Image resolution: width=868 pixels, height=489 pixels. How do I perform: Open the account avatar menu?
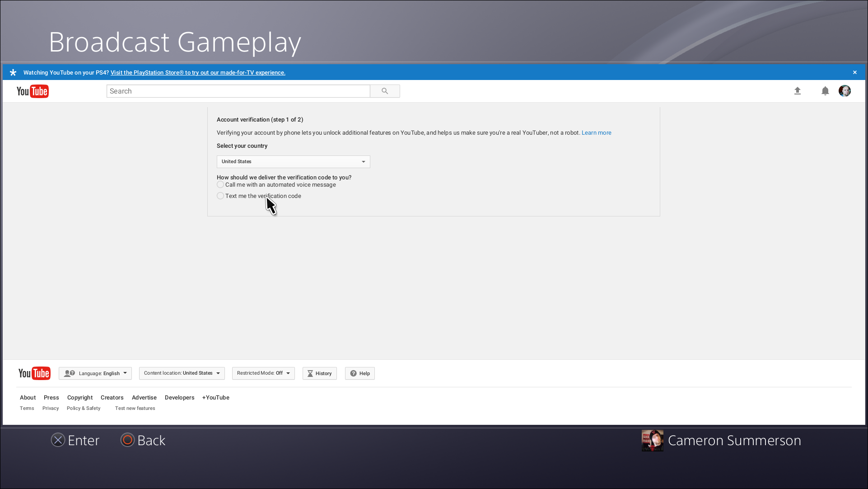pyautogui.click(x=845, y=91)
